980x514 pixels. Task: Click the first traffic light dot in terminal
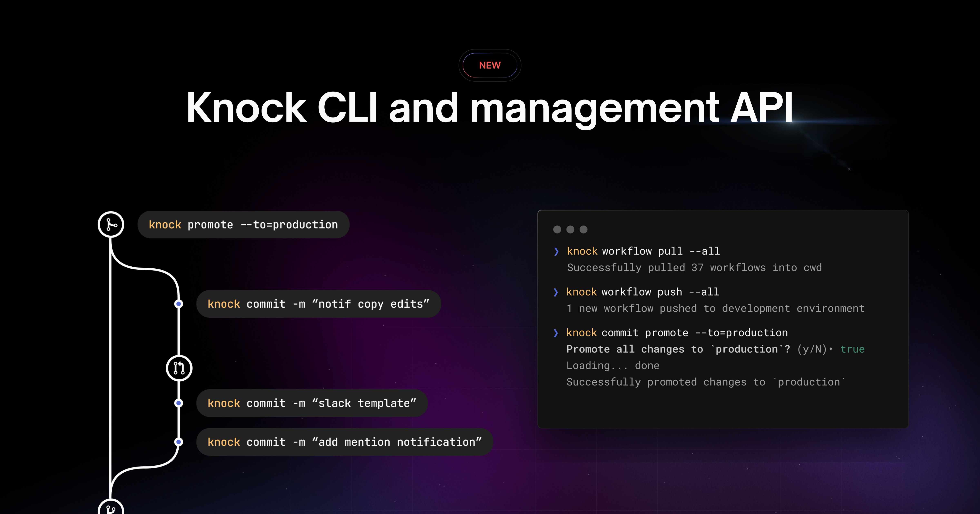(558, 230)
